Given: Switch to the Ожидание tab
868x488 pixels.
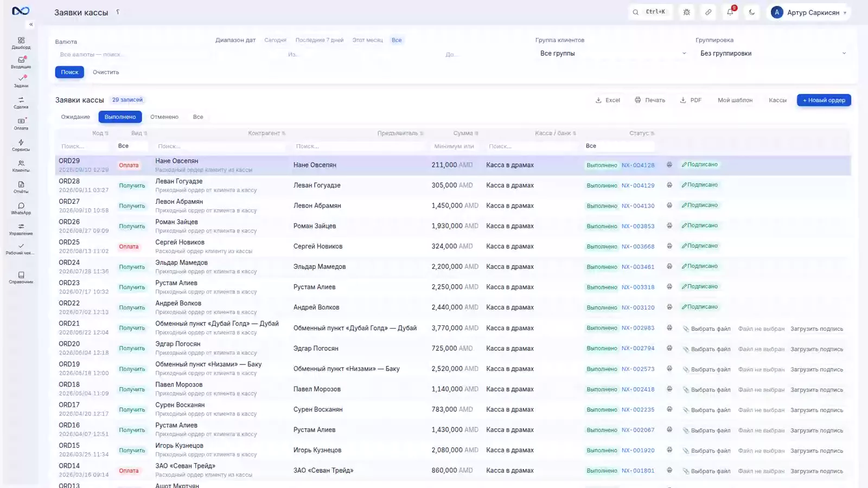Looking at the screenshot, I should pos(75,117).
